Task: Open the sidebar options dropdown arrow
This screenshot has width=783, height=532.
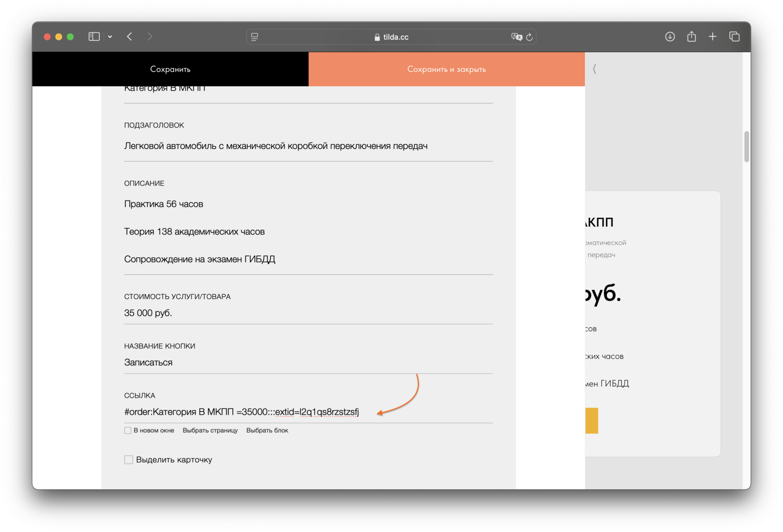Action: (110, 37)
